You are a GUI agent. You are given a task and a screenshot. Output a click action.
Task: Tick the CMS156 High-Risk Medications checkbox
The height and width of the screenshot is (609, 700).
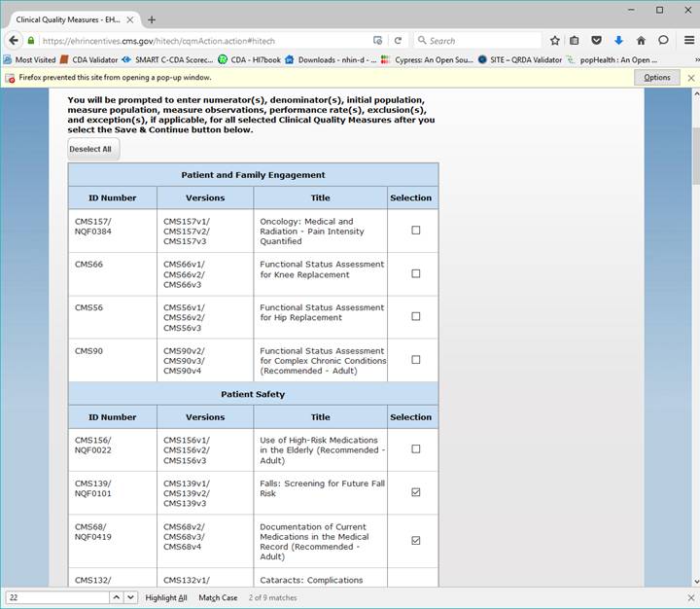[416, 448]
